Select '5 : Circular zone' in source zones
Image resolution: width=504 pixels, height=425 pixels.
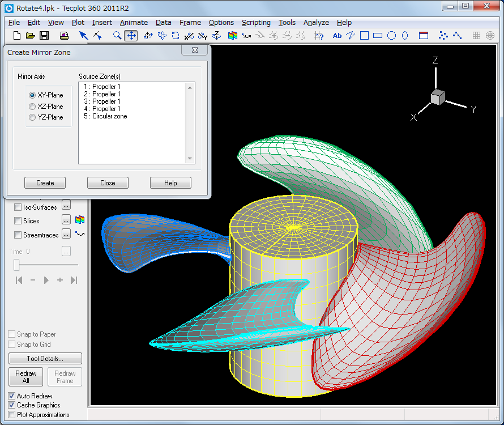point(105,116)
